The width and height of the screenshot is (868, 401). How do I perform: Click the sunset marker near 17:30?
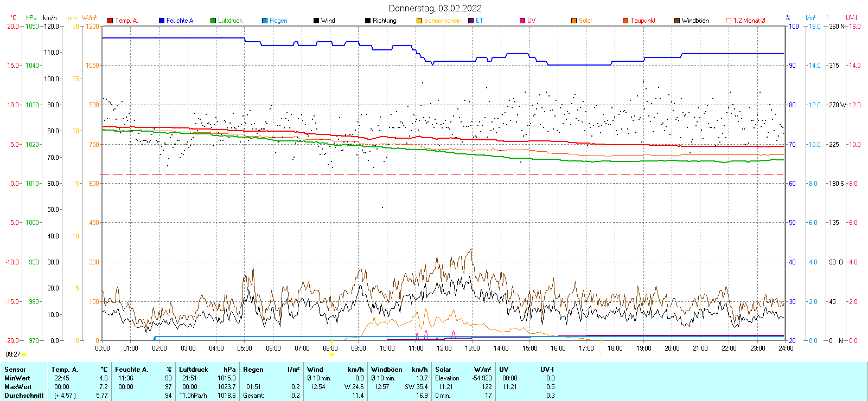[x=601, y=354]
